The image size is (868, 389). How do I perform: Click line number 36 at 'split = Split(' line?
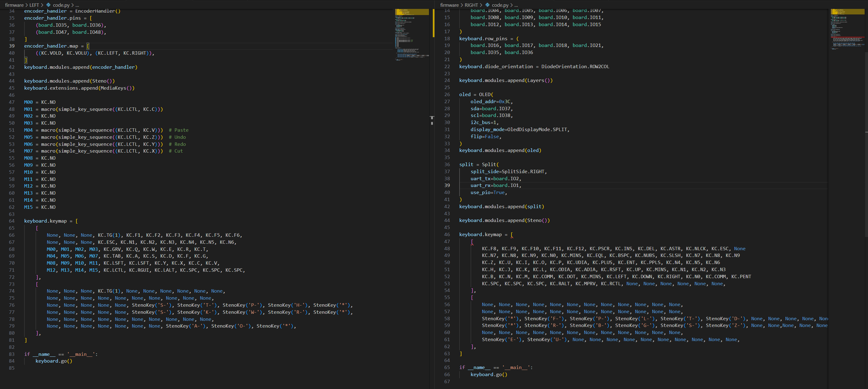pyautogui.click(x=447, y=165)
